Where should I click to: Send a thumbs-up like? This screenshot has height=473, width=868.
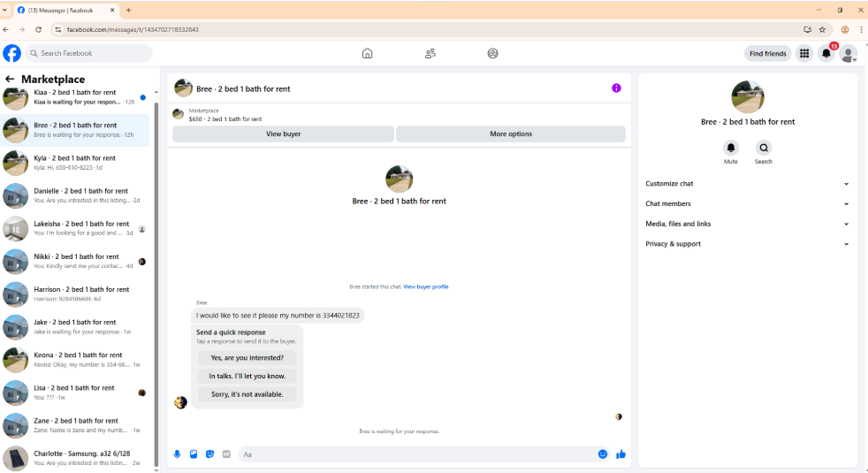point(621,454)
